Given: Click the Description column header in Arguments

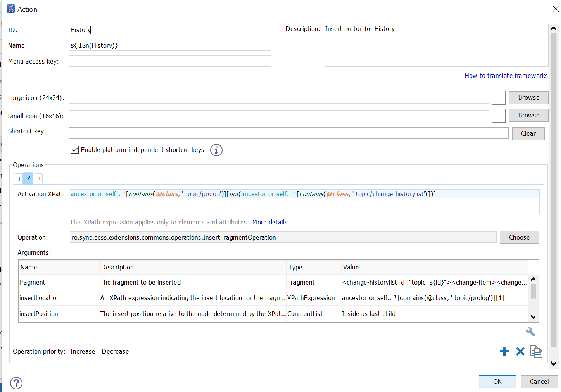Looking at the screenshot, I should tap(193, 267).
